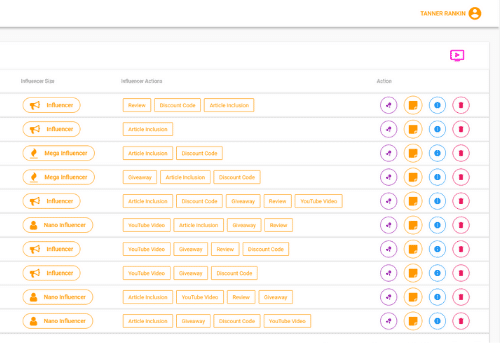Click purple icon in Mega Influencer row without Giveaway
The width and height of the screenshot is (500, 361).
coord(389,153)
